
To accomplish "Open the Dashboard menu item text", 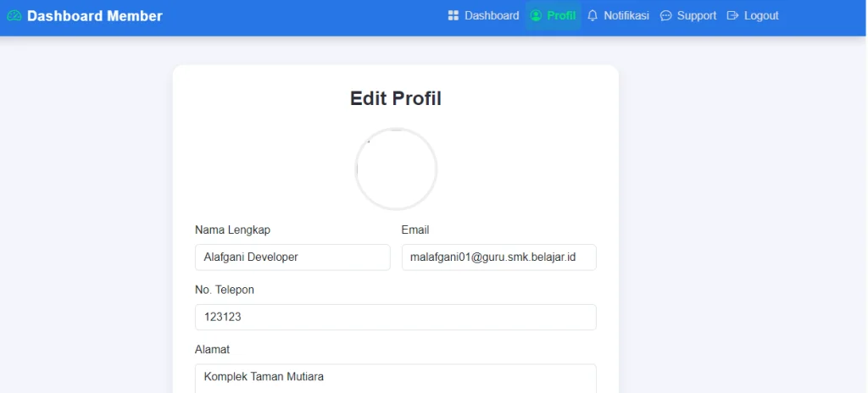I will point(492,15).
